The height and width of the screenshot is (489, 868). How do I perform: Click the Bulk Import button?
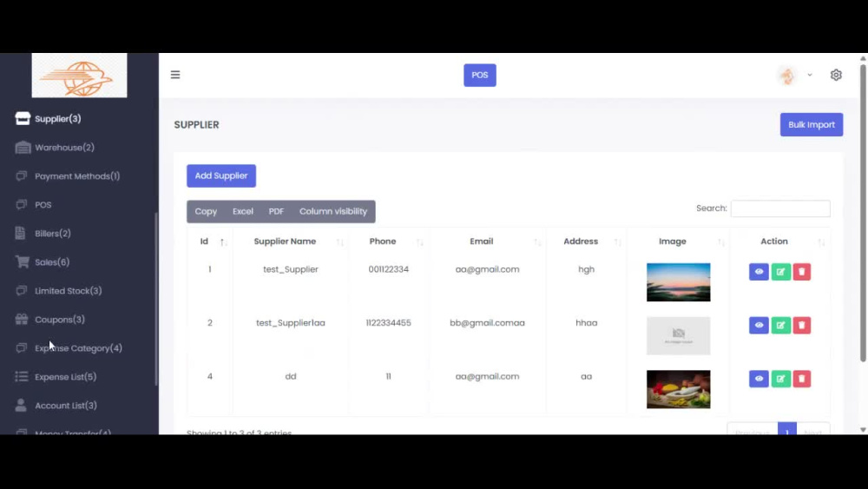[811, 124]
